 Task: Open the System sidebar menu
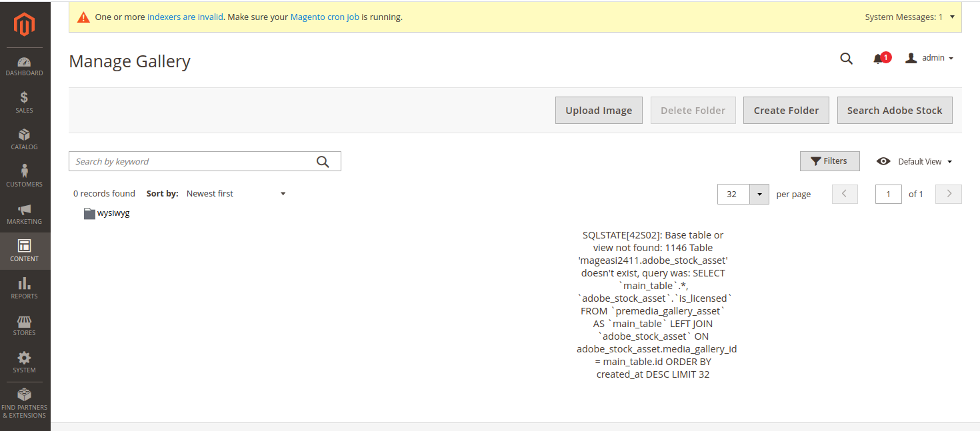tap(24, 362)
